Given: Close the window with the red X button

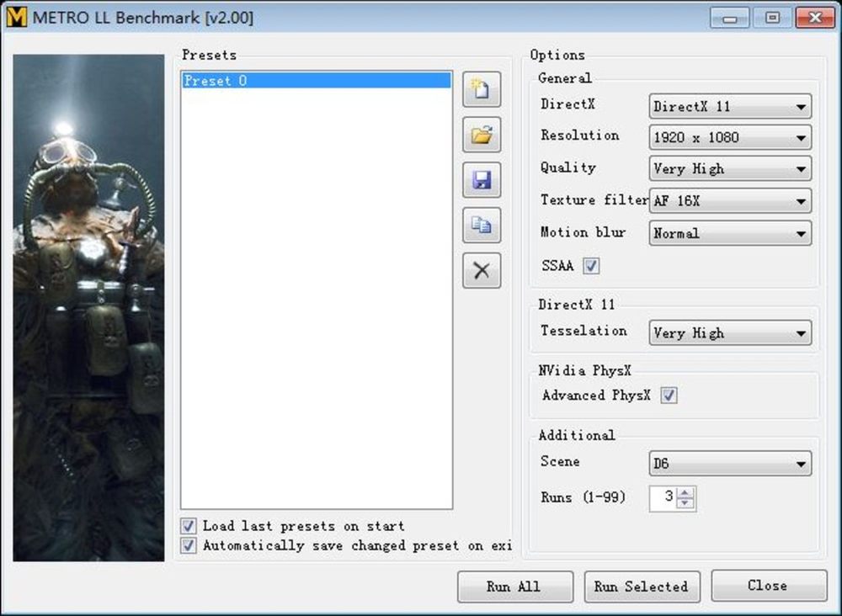Looking at the screenshot, I should coord(814,19).
